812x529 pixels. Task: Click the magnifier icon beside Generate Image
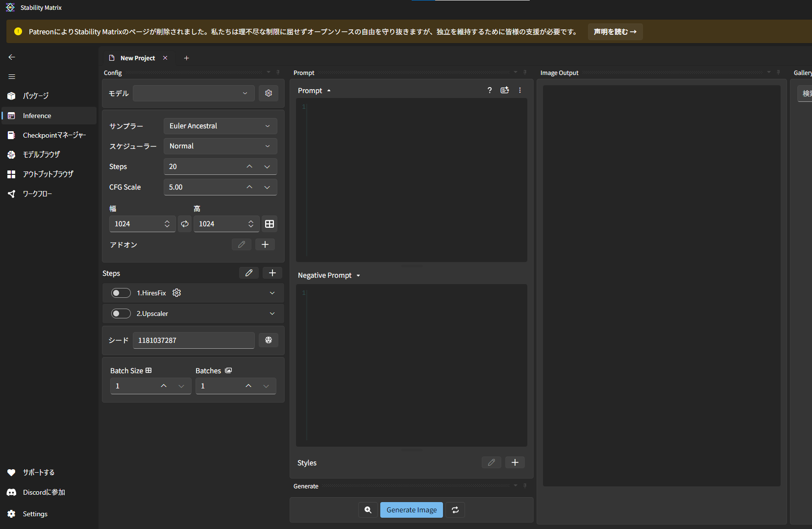point(368,510)
